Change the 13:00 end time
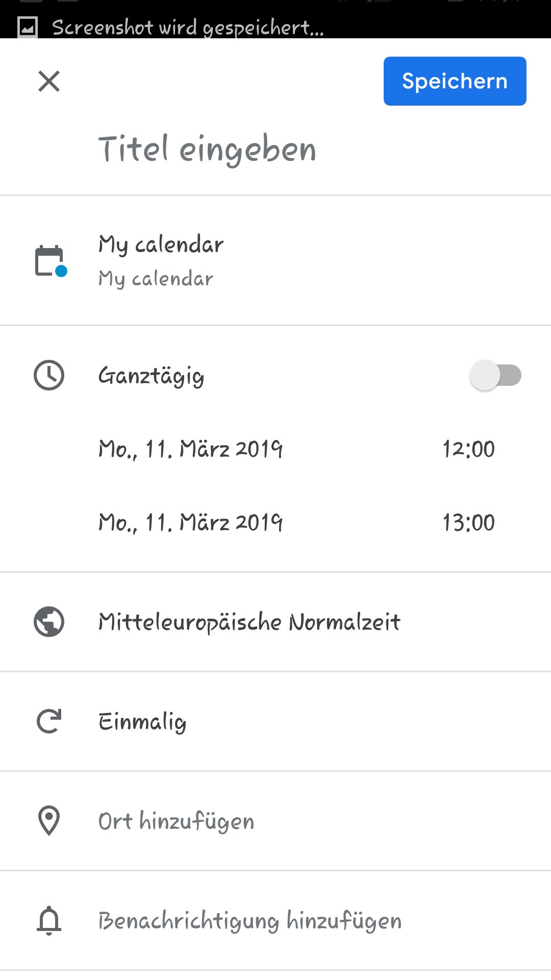 [468, 523]
